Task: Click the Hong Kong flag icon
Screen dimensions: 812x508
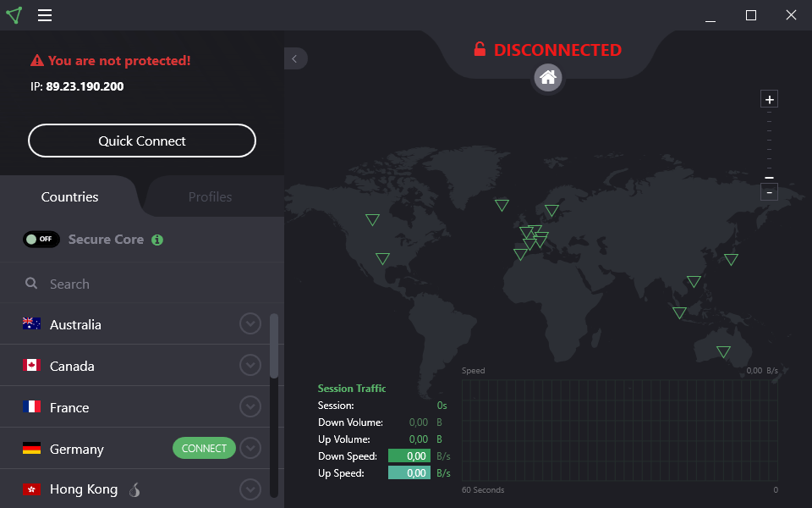Action: (31, 489)
